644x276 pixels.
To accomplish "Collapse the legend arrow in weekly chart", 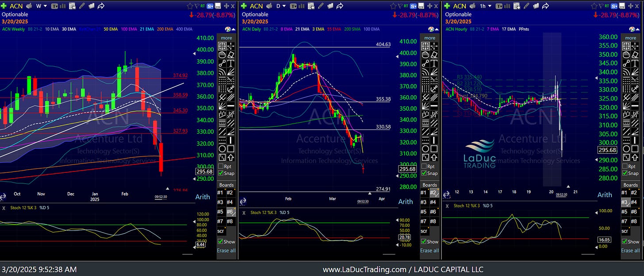I will tap(234, 29).
